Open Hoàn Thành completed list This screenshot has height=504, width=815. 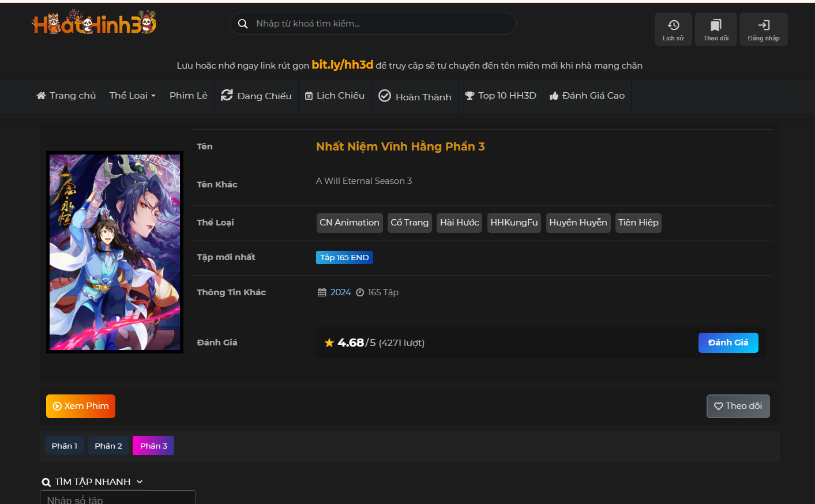pyautogui.click(x=415, y=96)
